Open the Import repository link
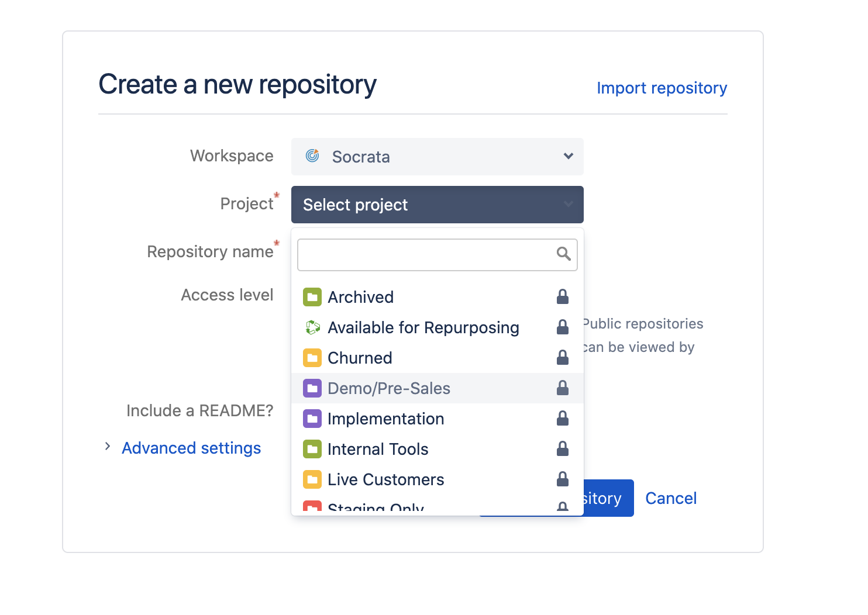Screen dimensions: 868x615 [662, 88]
